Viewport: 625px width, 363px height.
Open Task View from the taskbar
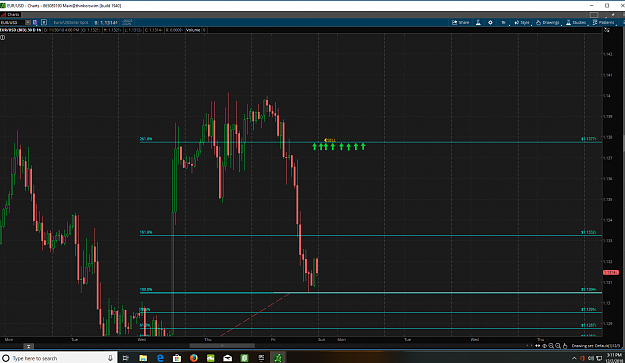[x=126, y=358]
